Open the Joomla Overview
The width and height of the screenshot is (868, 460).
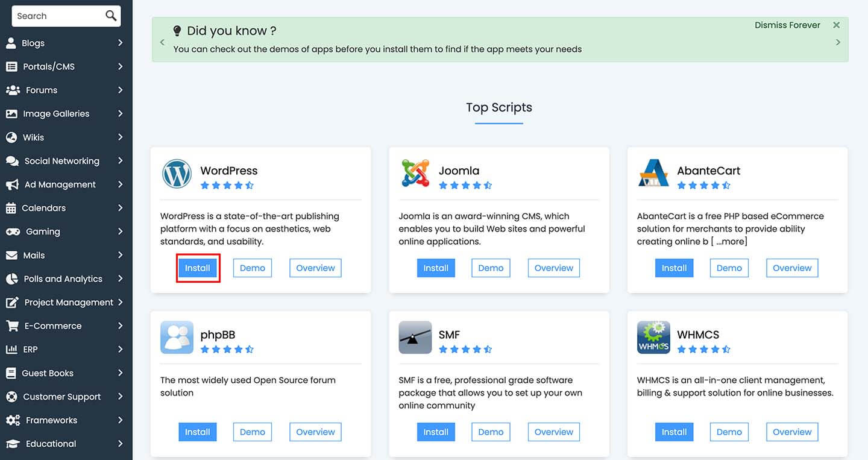click(x=554, y=268)
